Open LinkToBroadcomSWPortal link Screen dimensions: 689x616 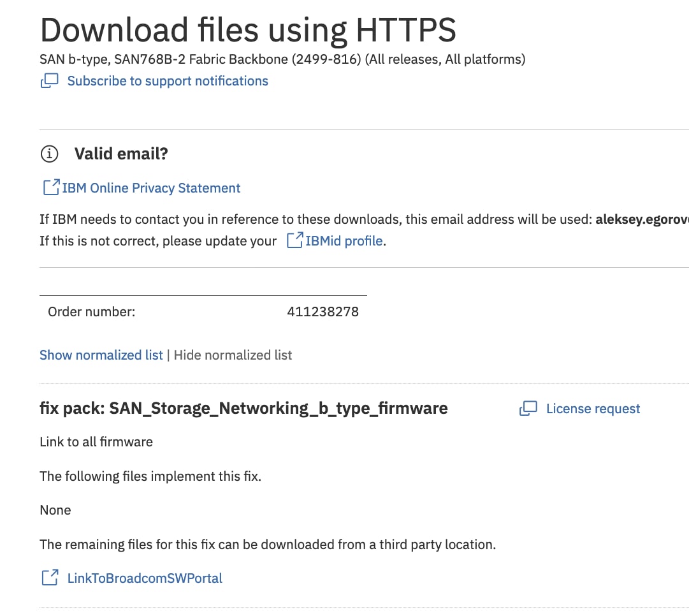[145, 578]
